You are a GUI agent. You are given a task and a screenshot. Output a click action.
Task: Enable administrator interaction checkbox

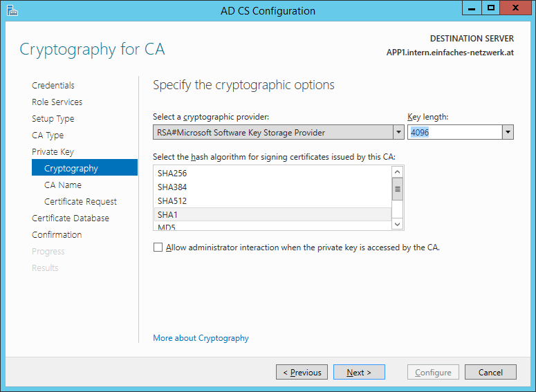[158, 248]
